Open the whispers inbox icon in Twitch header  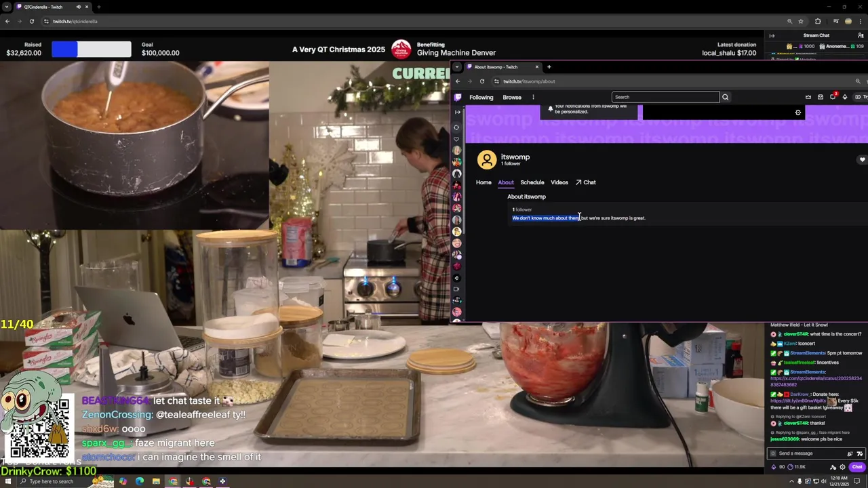[821, 97]
